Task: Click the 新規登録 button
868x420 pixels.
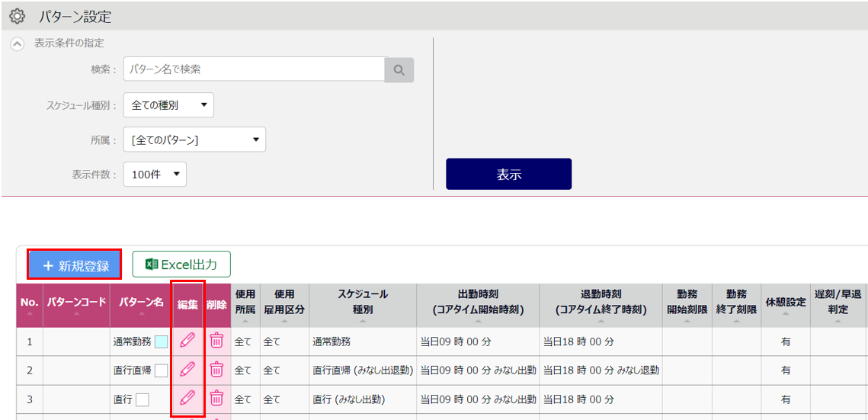Action: click(x=75, y=265)
